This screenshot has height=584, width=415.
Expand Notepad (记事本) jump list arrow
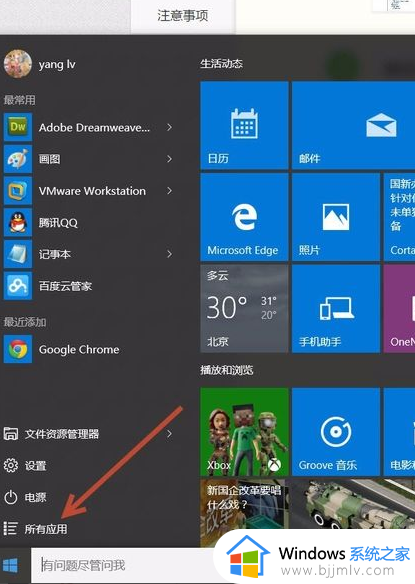pyautogui.click(x=170, y=254)
